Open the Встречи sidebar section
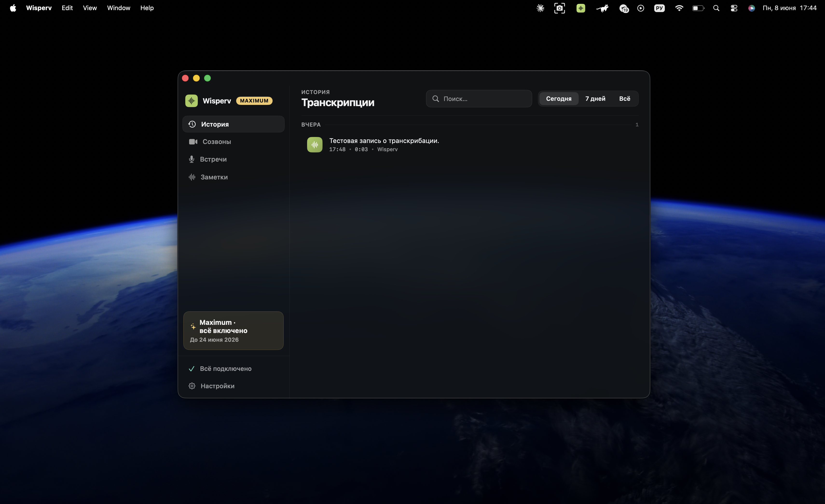 [x=233, y=159]
